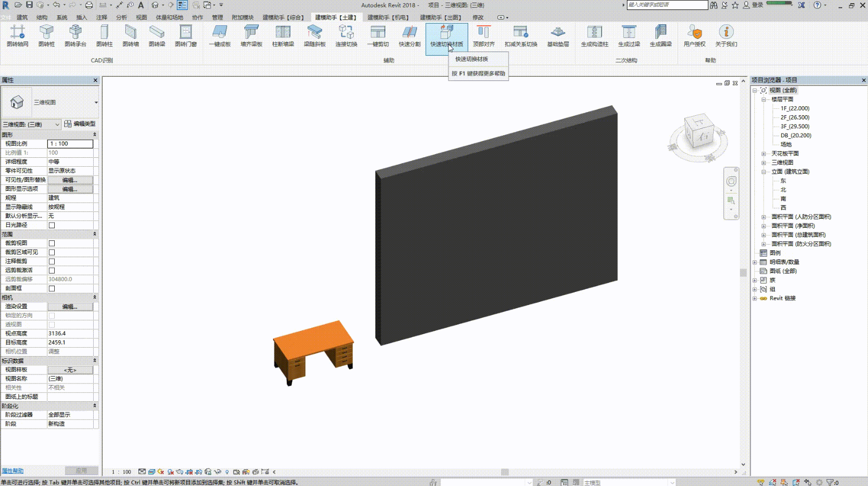
Task: Open the 三维视图: {三维} instance dropdown
Action: (31, 124)
